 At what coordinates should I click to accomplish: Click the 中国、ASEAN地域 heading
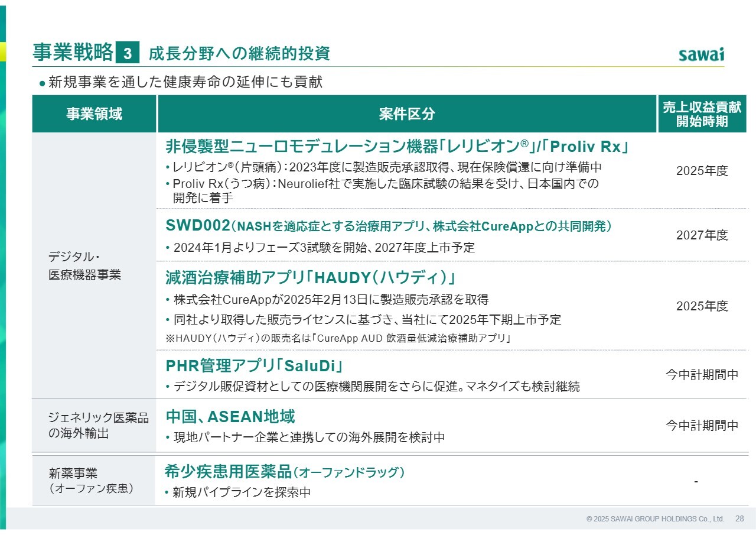(230, 417)
